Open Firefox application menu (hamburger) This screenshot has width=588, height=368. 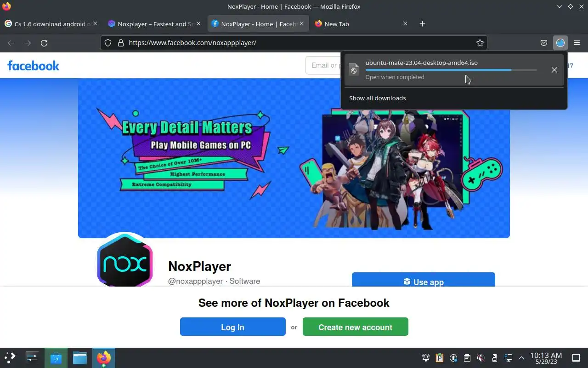point(577,43)
